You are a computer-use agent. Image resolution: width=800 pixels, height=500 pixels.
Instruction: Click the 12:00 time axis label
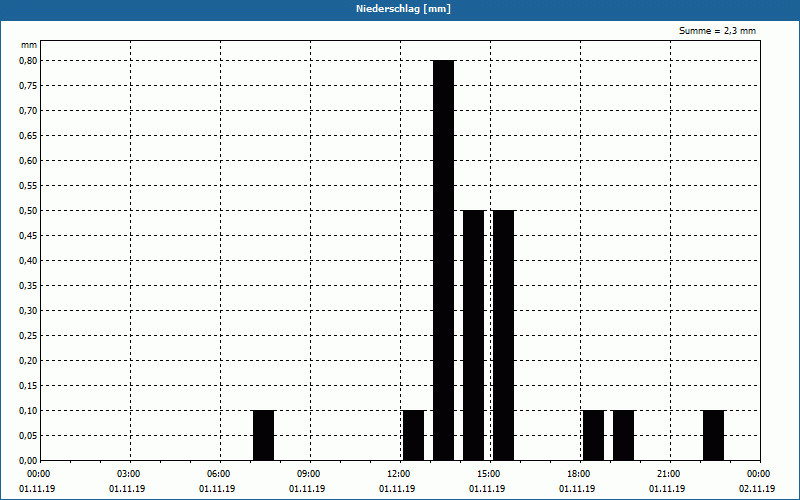point(398,474)
